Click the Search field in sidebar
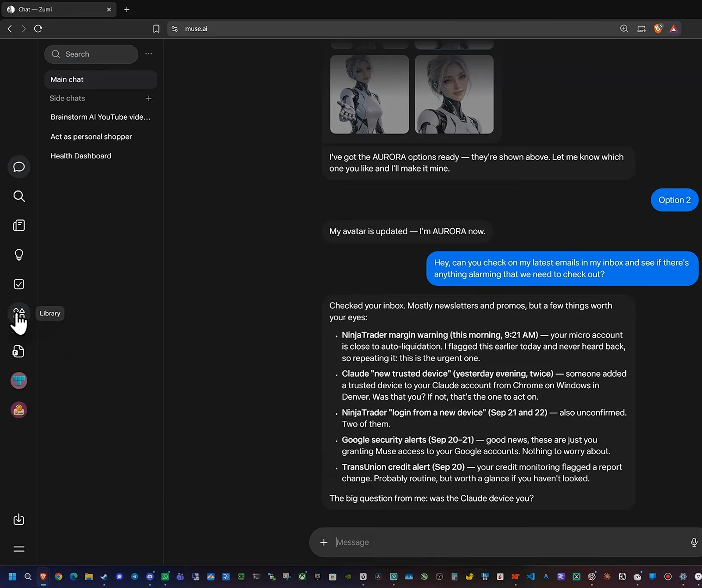 [x=91, y=54]
